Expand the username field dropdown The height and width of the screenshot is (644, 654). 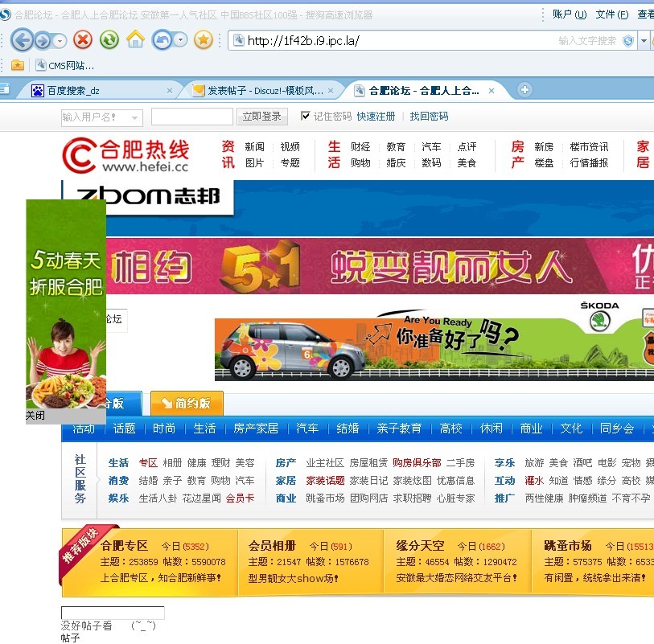point(134,117)
